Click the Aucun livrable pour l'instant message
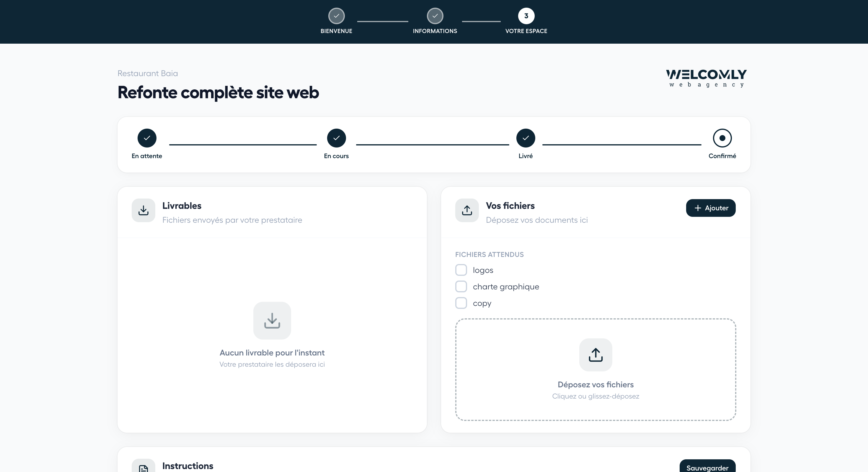The width and height of the screenshot is (868, 472). [x=272, y=353]
